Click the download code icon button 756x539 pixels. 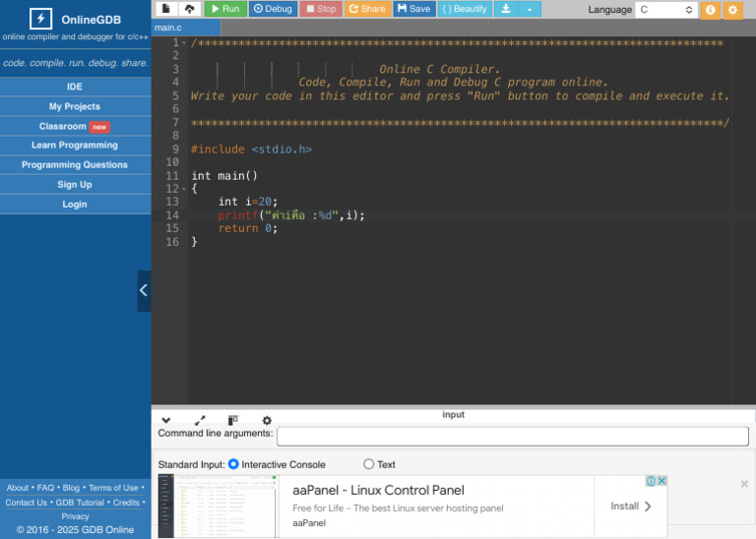click(x=505, y=9)
